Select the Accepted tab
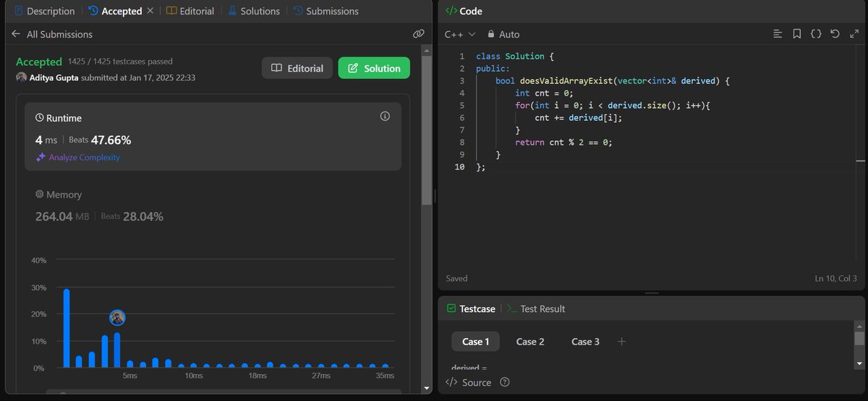 [115, 11]
